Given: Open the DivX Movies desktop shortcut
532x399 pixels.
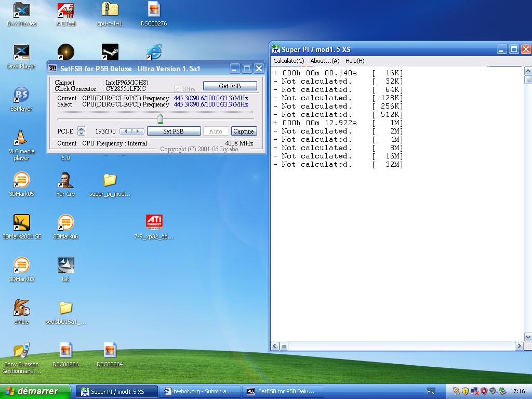Looking at the screenshot, I should pos(22,15).
